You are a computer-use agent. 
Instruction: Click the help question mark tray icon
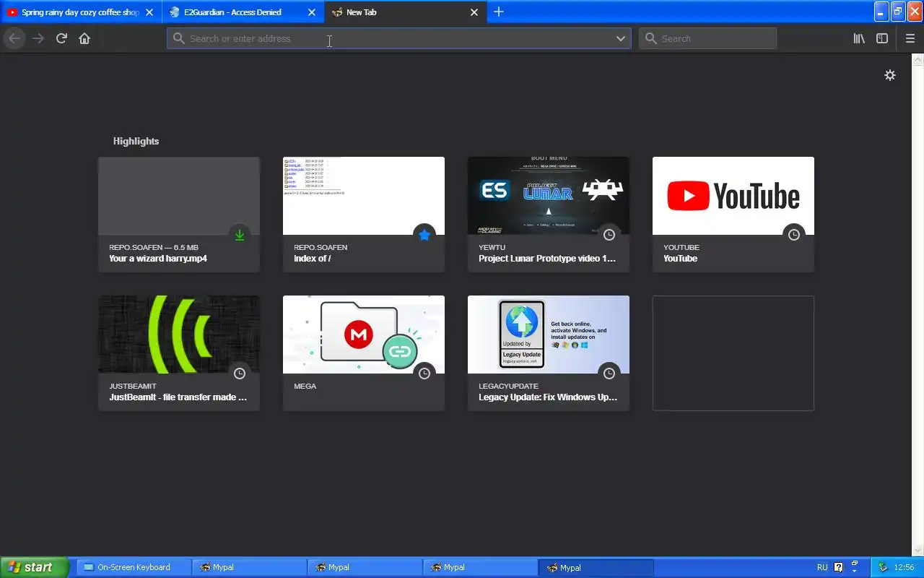coord(839,567)
